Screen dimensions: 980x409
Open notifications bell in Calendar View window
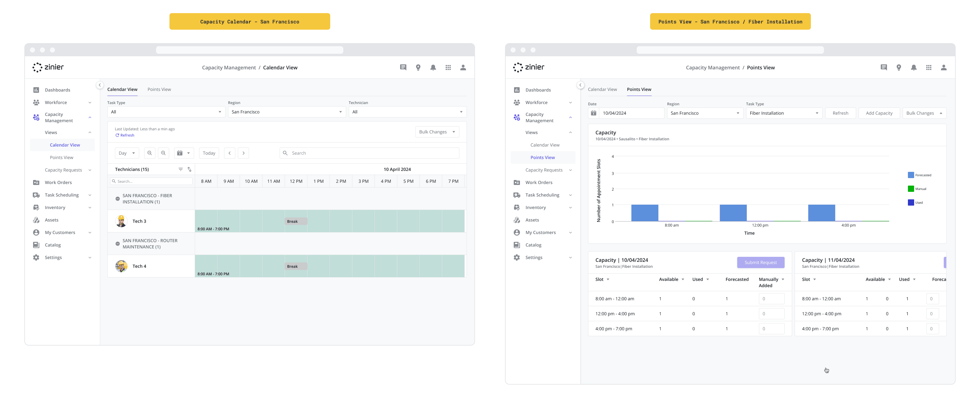(433, 68)
